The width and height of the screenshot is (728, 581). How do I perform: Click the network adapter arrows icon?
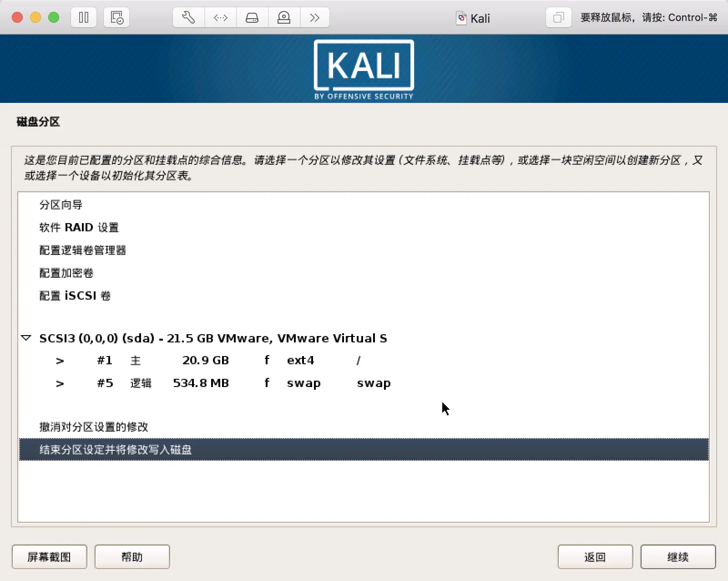[221, 18]
